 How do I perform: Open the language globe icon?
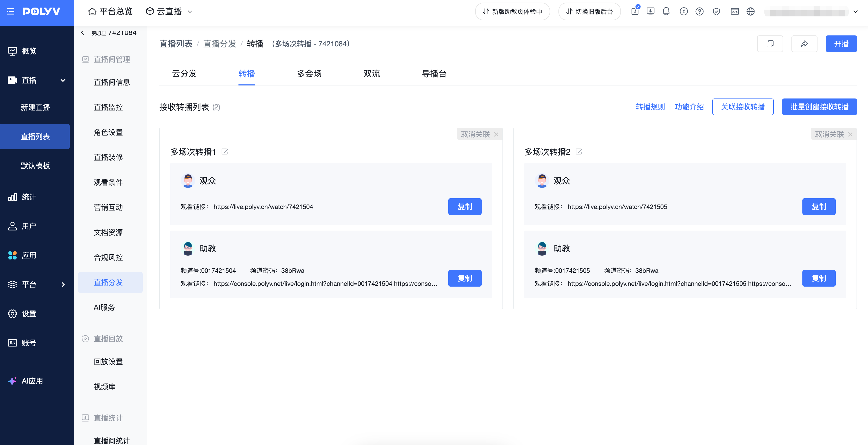(x=750, y=11)
